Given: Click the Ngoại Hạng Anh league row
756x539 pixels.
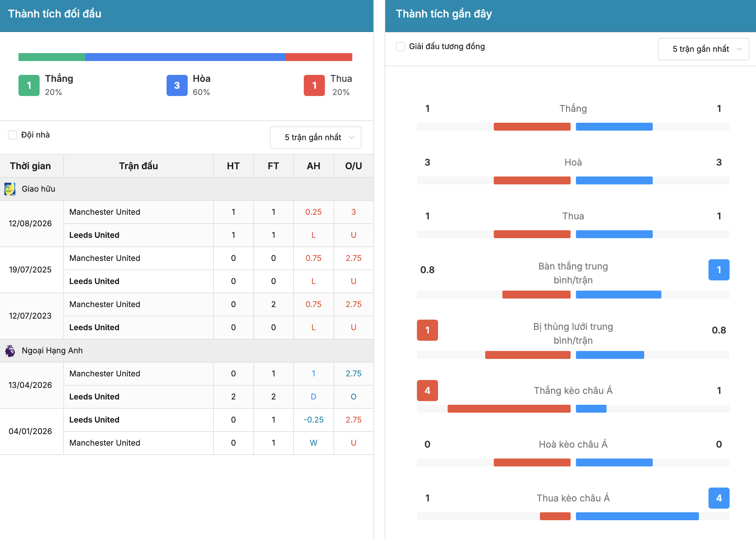Looking at the screenshot, I should 186,351.
